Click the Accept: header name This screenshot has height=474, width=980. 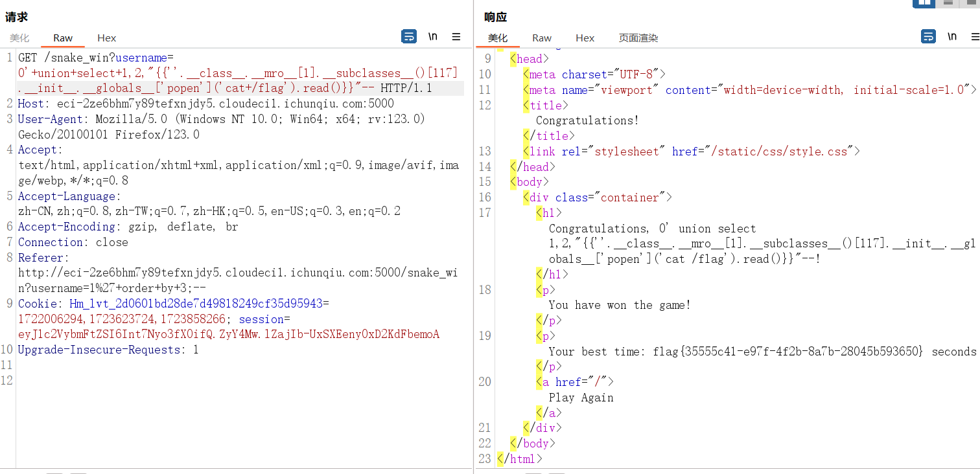40,150
